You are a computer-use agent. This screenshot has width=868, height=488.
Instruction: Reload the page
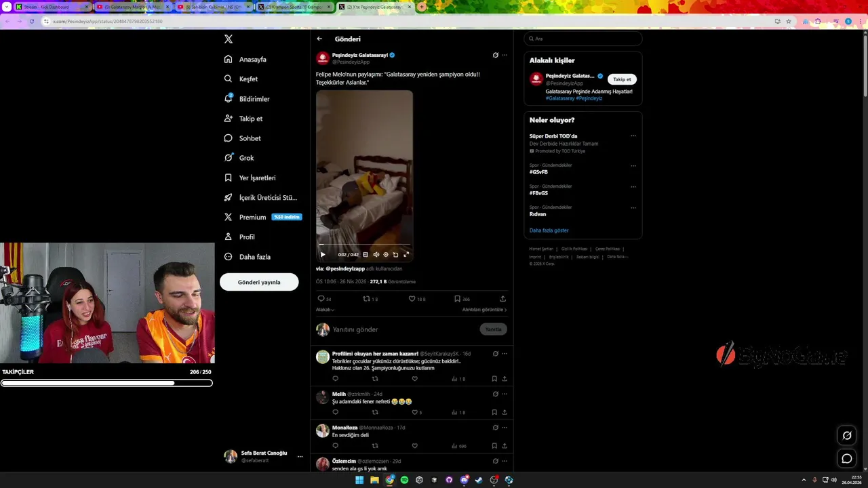point(31,21)
